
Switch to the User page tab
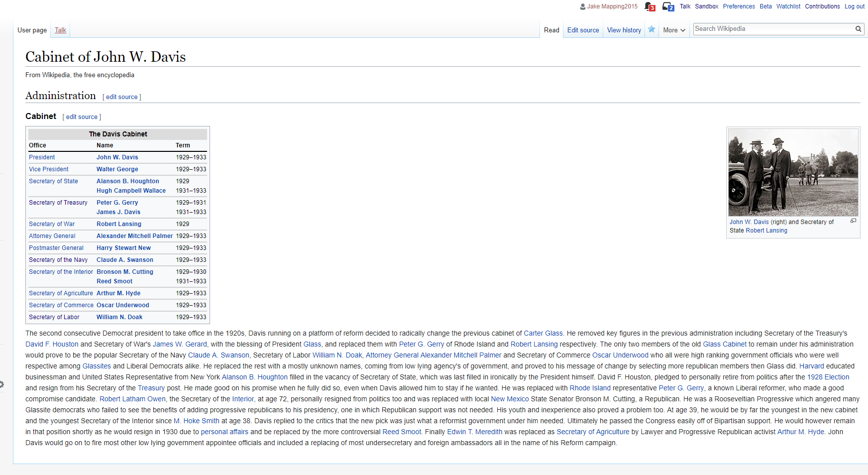(32, 30)
